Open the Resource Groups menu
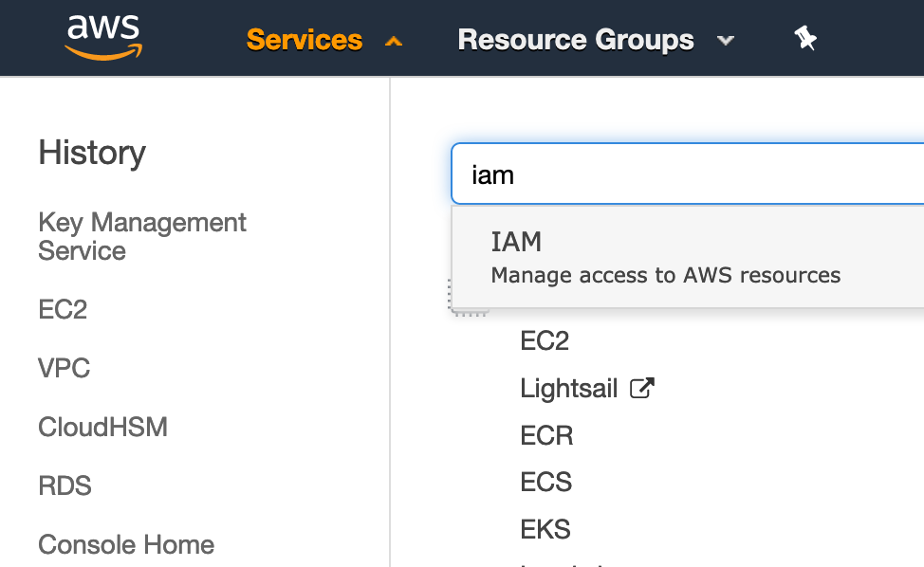Screen dimensions: 924x567 coord(575,40)
